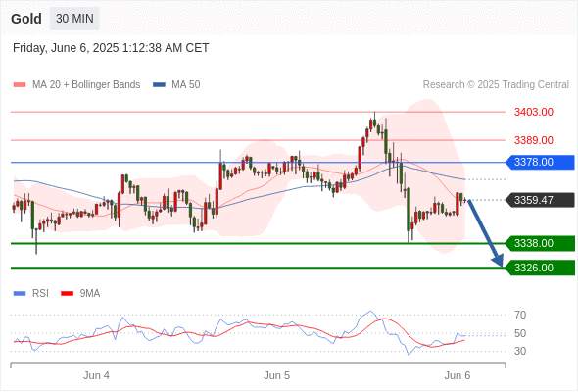The height and width of the screenshot is (392, 578).
Task: Click the 3338.00 green support tag
Action: (x=540, y=243)
